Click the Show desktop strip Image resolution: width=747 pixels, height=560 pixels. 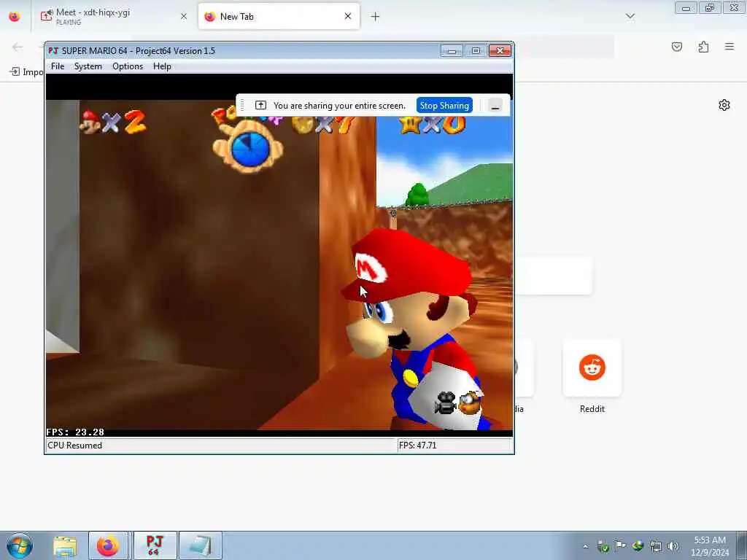742,545
